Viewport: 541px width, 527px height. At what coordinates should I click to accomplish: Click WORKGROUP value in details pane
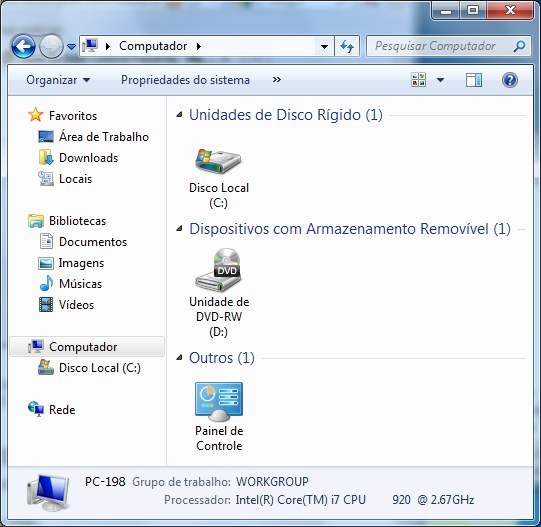point(272,482)
